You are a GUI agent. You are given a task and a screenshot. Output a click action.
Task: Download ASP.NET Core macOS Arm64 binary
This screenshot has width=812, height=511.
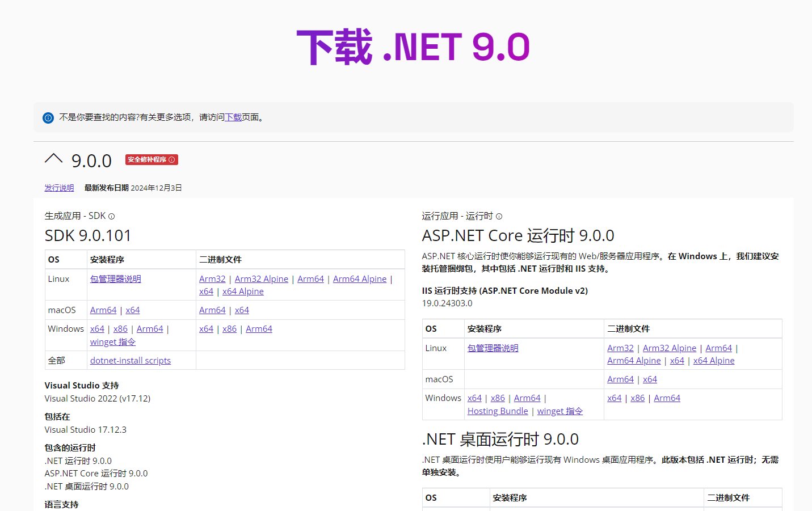point(620,379)
